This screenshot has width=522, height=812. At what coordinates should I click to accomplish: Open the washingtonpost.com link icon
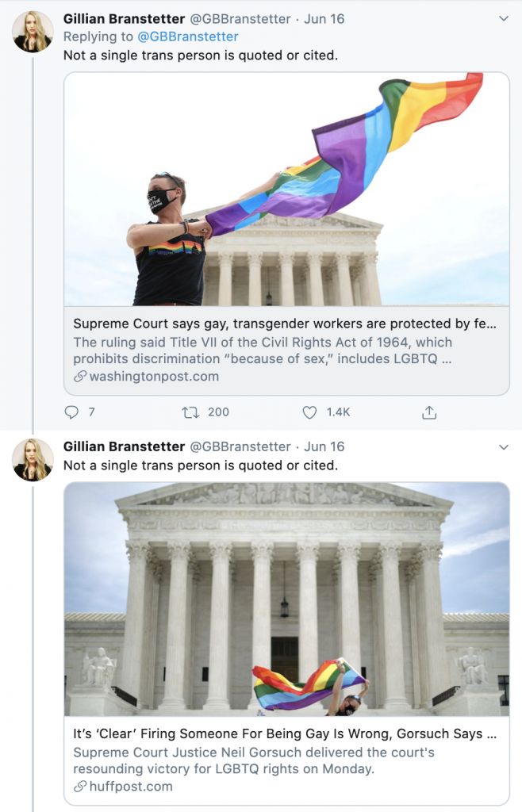tap(80, 377)
